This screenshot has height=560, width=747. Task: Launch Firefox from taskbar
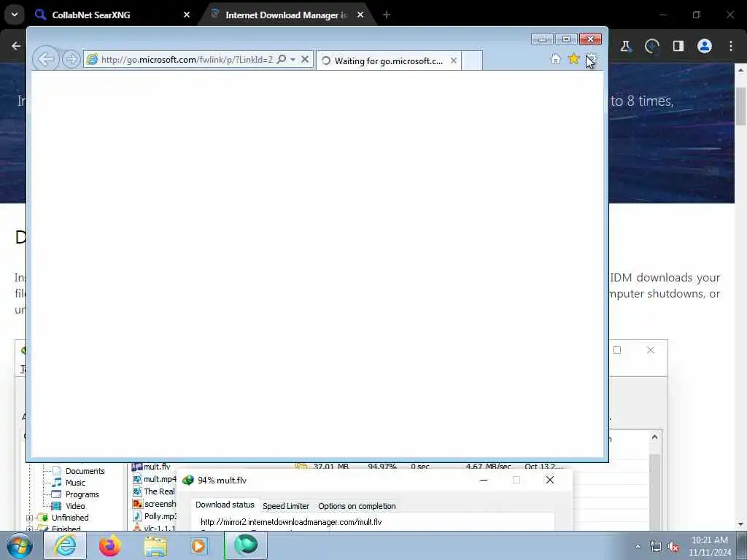[x=110, y=545]
